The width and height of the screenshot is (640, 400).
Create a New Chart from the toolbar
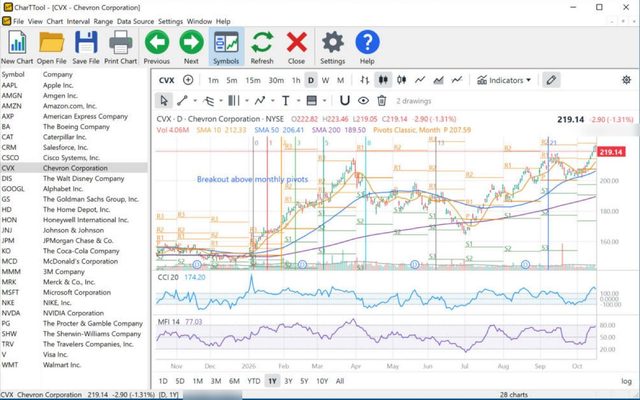point(17,47)
